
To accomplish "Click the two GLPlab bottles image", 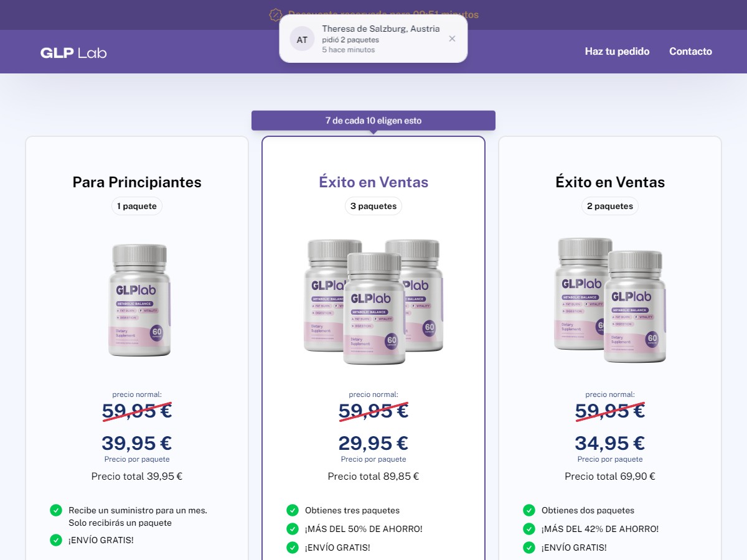I will tap(611, 301).
